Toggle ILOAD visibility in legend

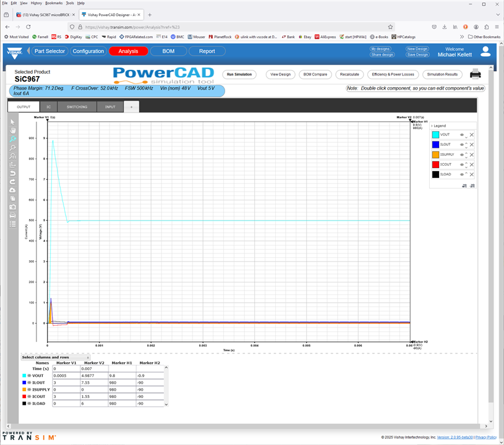[x=461, y=174]
